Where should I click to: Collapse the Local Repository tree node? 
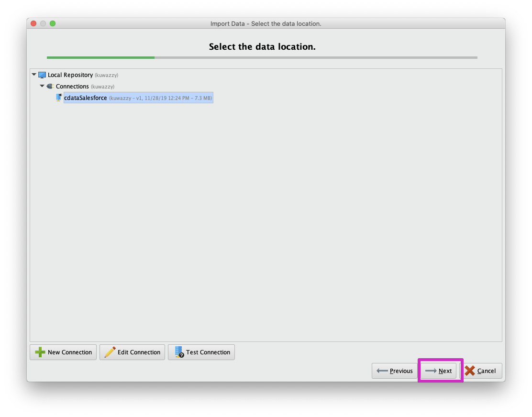[x=34, y=75]
